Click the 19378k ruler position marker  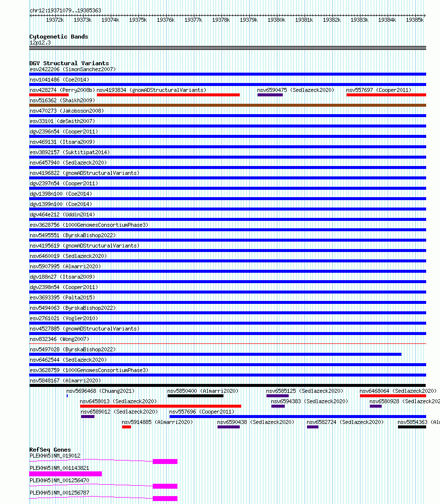point(221,20)
